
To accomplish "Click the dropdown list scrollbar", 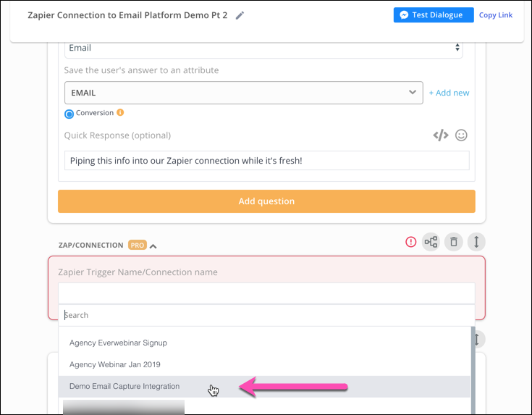I will [x=473, y=370].
